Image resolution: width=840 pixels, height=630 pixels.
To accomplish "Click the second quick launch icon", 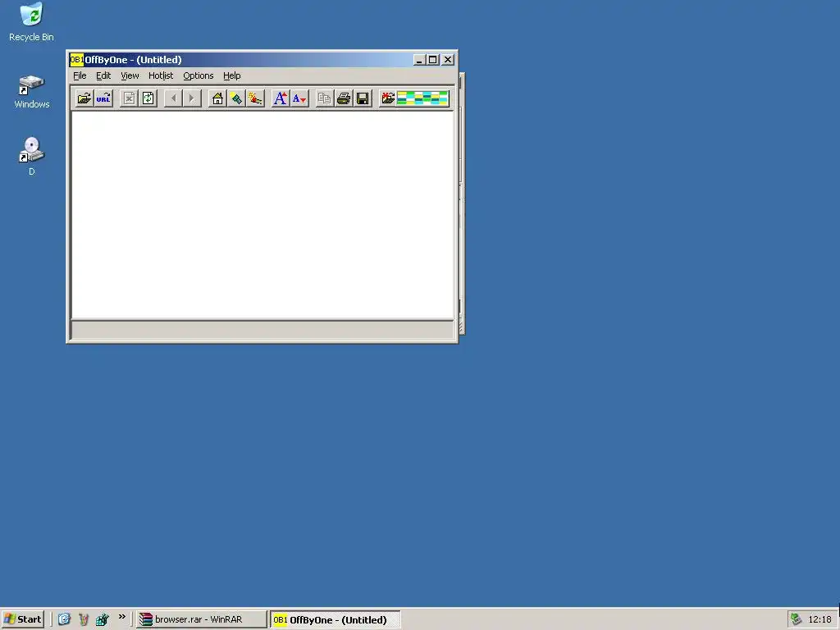I will (x=84, y=619).
